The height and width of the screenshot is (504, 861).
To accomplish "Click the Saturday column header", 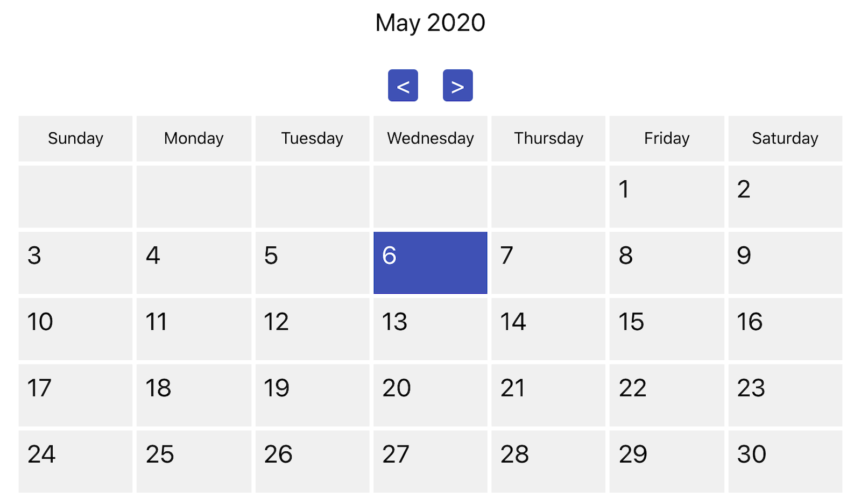I will click(785, 138).
